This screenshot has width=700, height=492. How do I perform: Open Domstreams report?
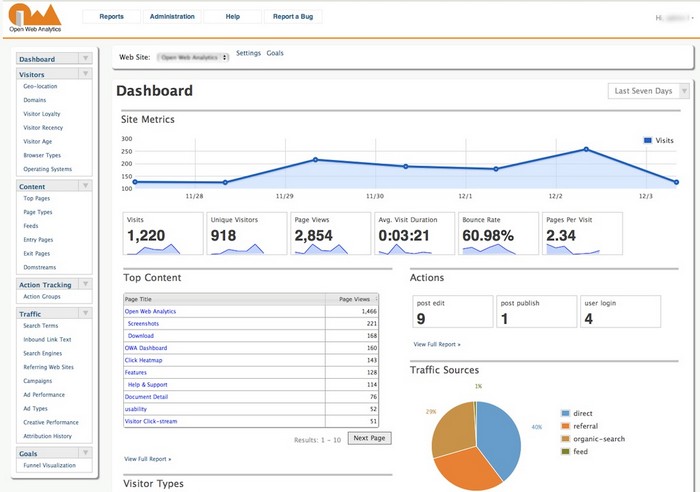(x=40, y=267)
